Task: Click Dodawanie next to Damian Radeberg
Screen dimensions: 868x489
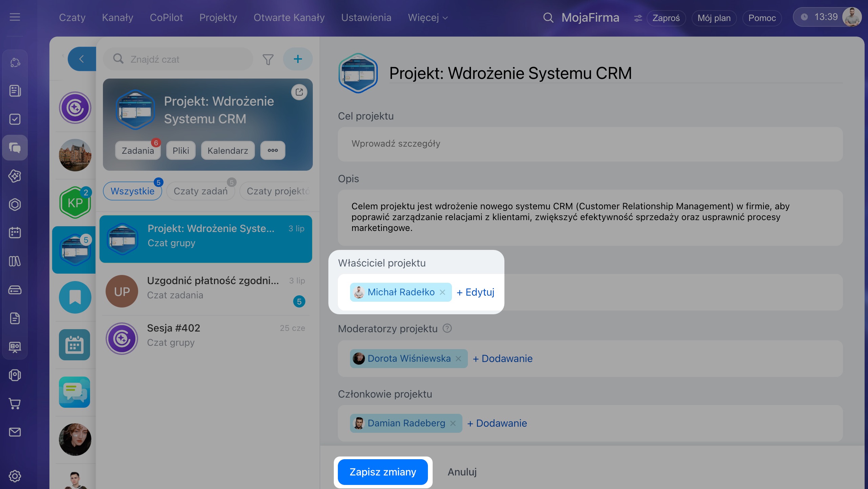Action: 497,423
